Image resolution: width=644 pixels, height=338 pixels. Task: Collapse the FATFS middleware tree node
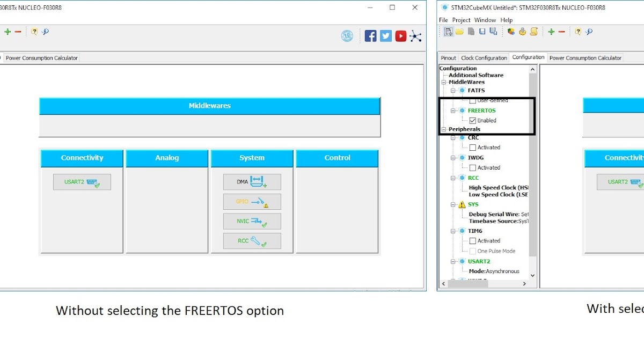click(x=454, y=90)
